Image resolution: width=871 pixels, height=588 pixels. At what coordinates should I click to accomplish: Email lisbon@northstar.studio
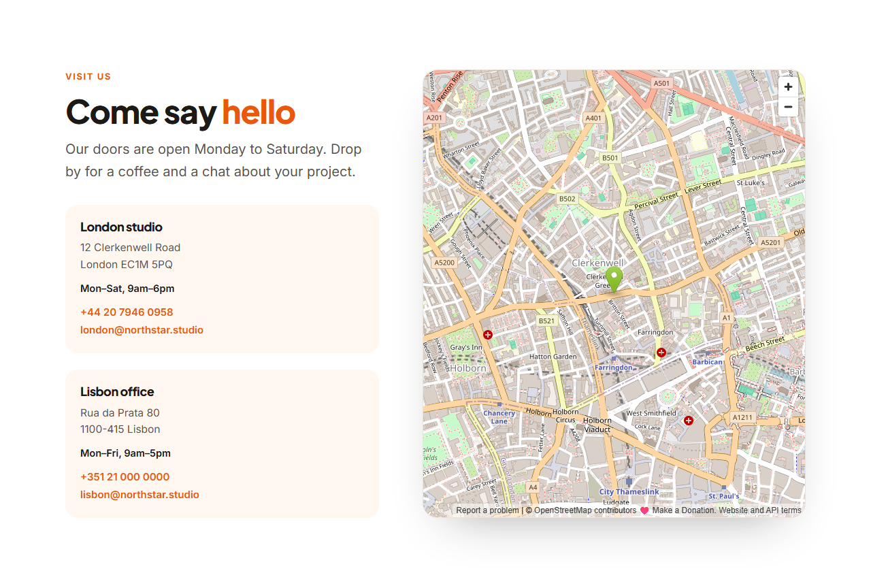139,495
